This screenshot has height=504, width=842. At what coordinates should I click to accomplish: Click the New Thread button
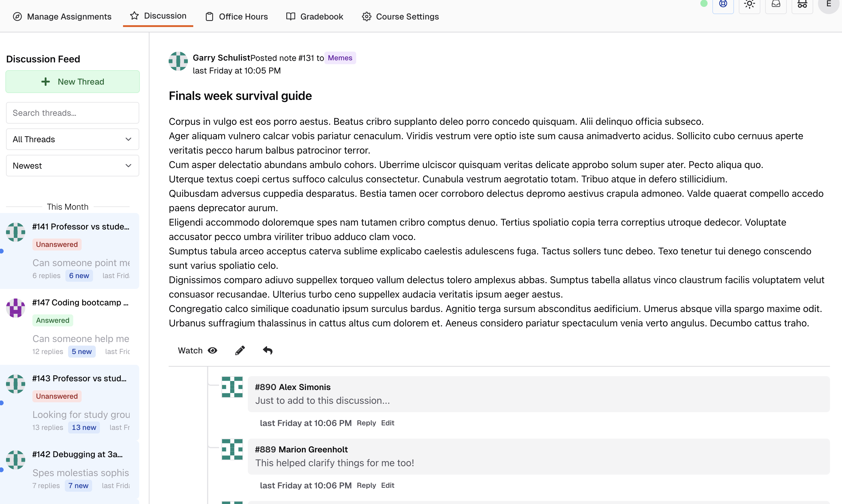click(x=73, y=82)
